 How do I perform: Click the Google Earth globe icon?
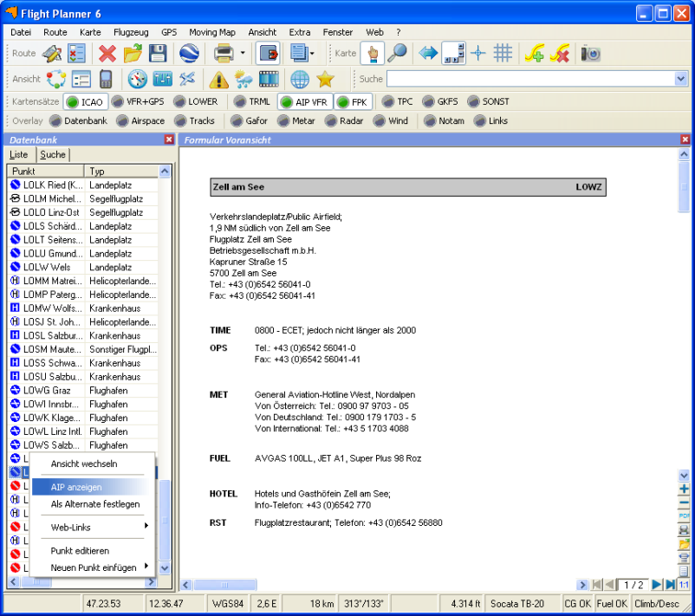pyautogui.click(x=189, y=54)
